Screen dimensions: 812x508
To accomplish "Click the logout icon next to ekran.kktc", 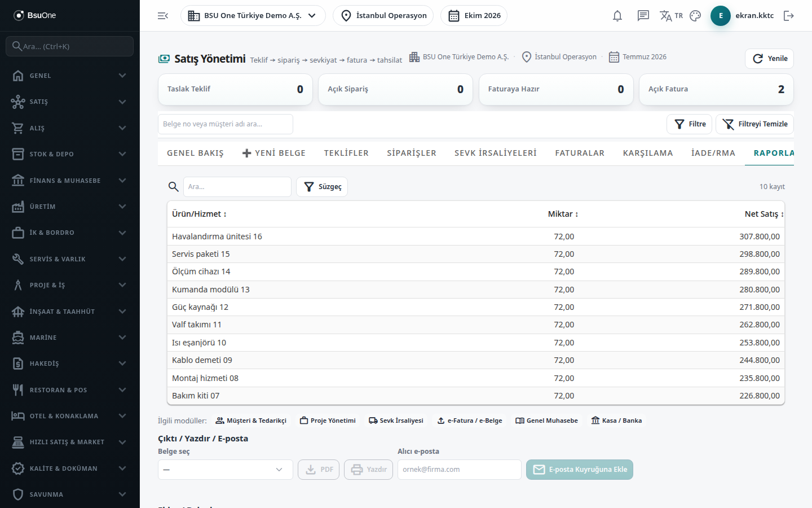I will 789,16.
